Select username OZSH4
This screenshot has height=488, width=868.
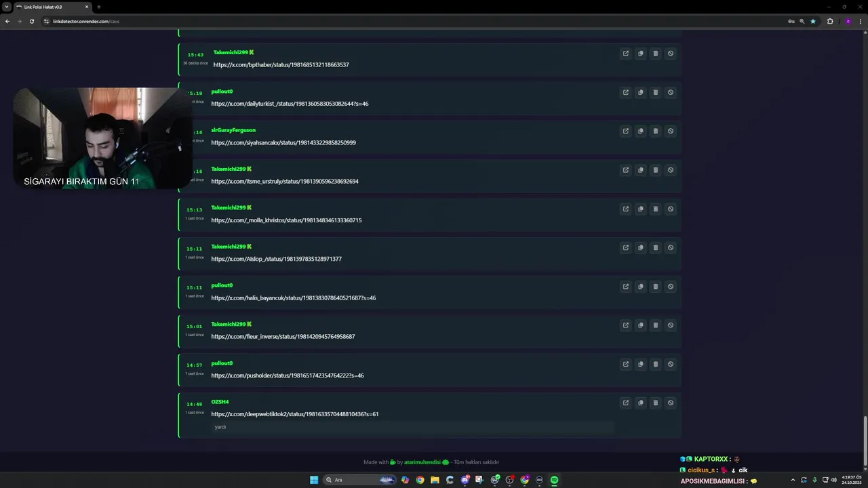point(220,402)
